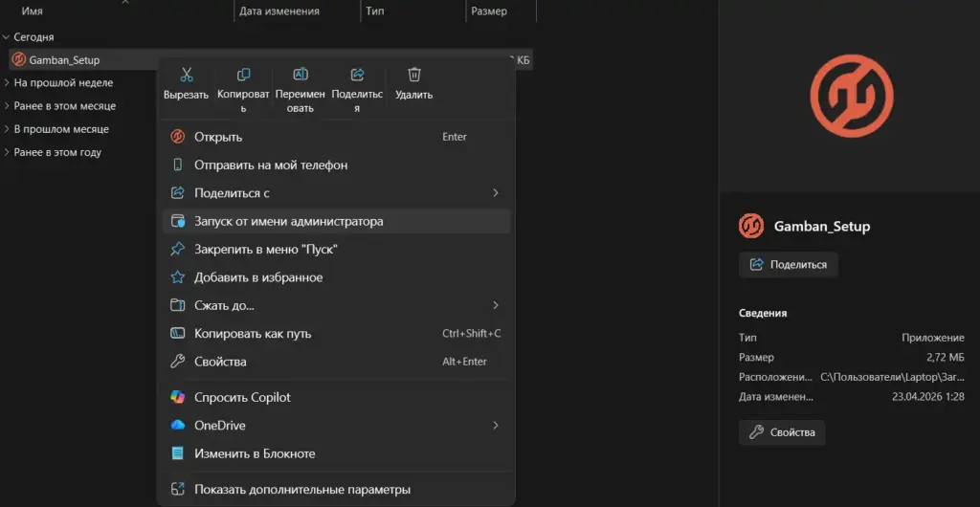The width and height of the screenshot is (980, 507).
Task: Expand the Ранее в этом месяце group
Action: (6, 106)
